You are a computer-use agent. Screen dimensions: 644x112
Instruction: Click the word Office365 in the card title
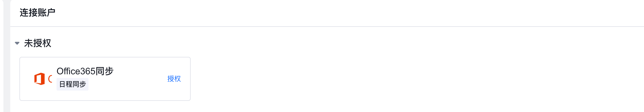click(76, 71)
